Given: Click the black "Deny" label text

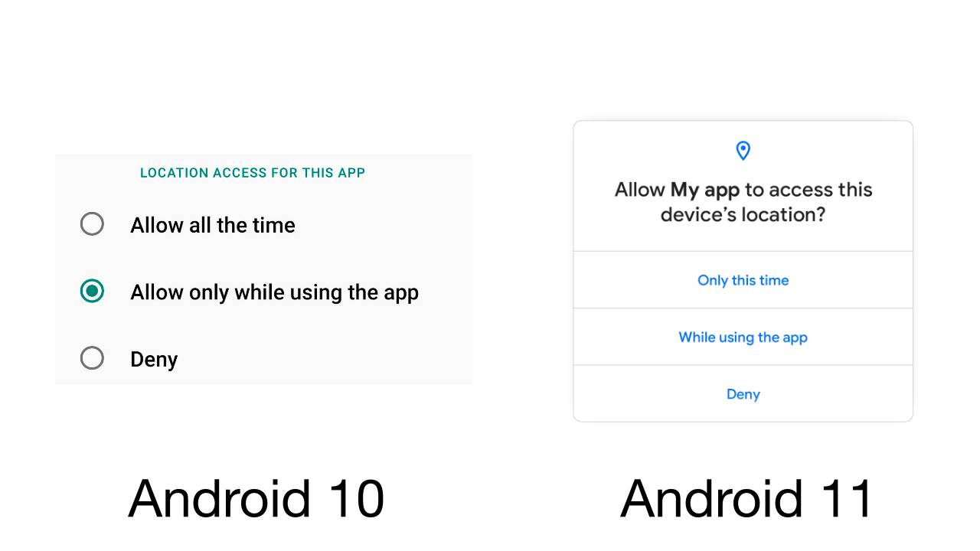Looking at the screenshot, I should click(154, 359).
